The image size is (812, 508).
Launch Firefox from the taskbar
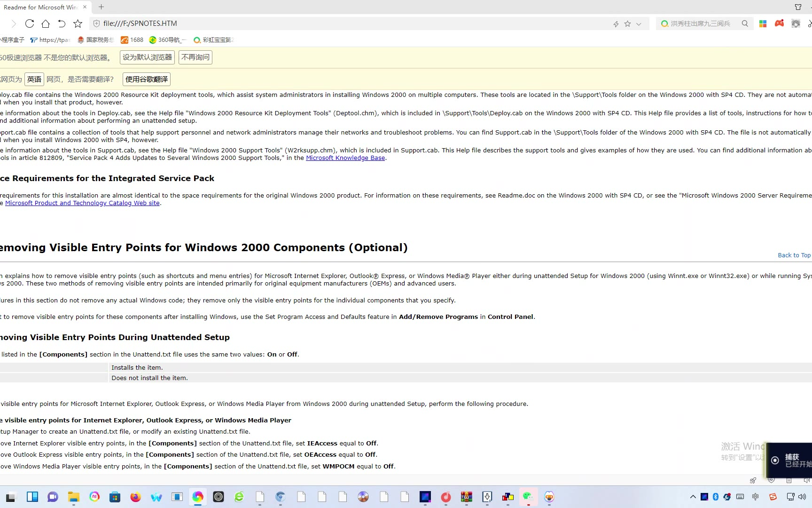click(136, 497)
